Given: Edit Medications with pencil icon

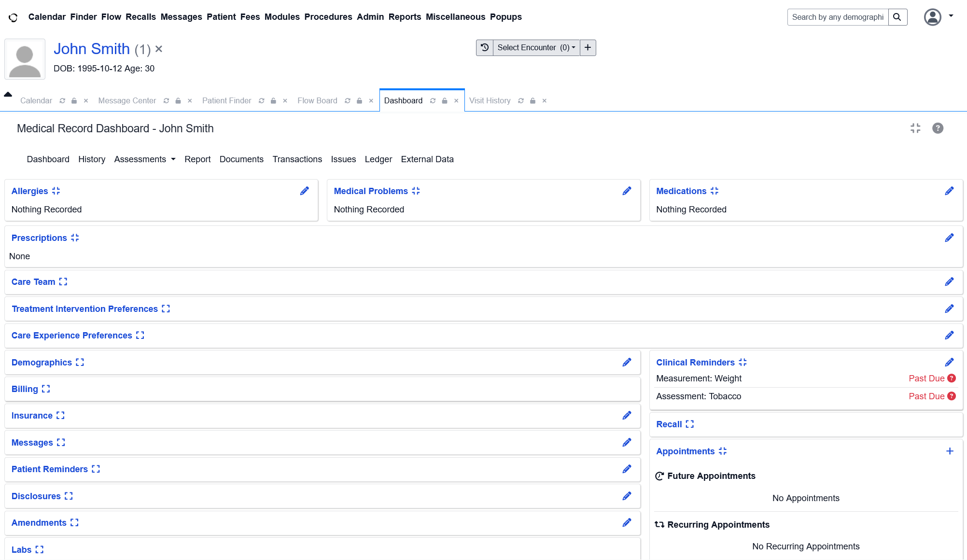Looking at the screenshot, I should pyautogui.click(x=949, y=191).
